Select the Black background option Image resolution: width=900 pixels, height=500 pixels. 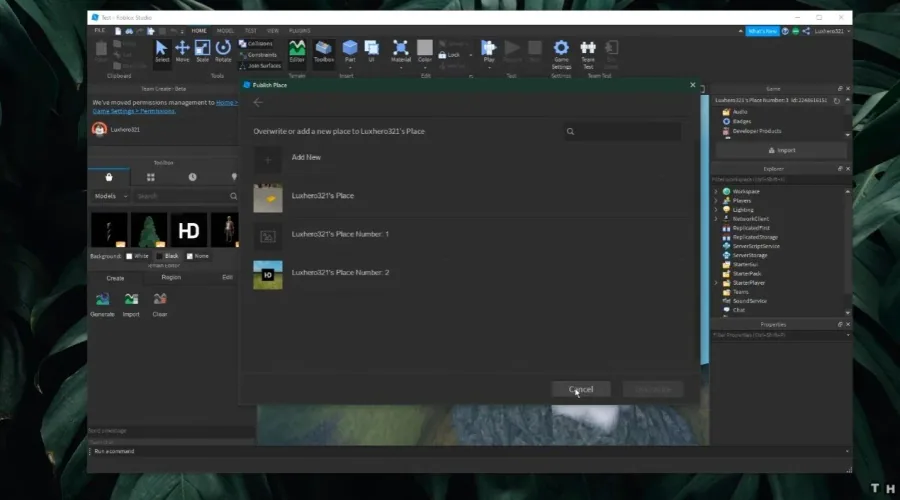(x=168, y=256)
